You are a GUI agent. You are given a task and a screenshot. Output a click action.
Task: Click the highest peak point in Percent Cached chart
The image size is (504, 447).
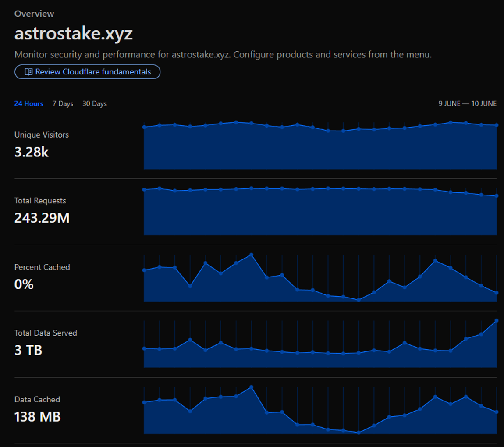(x=252, y=255)
